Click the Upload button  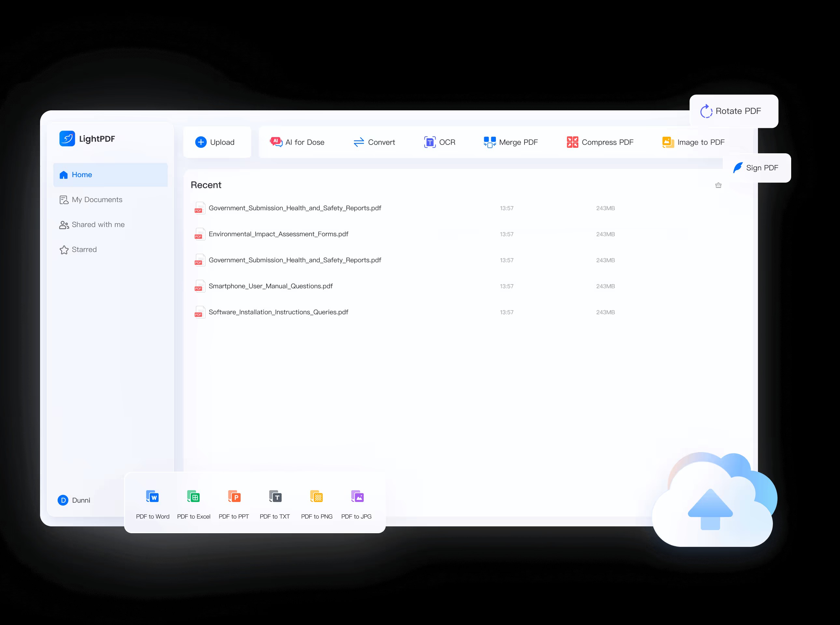215,142
